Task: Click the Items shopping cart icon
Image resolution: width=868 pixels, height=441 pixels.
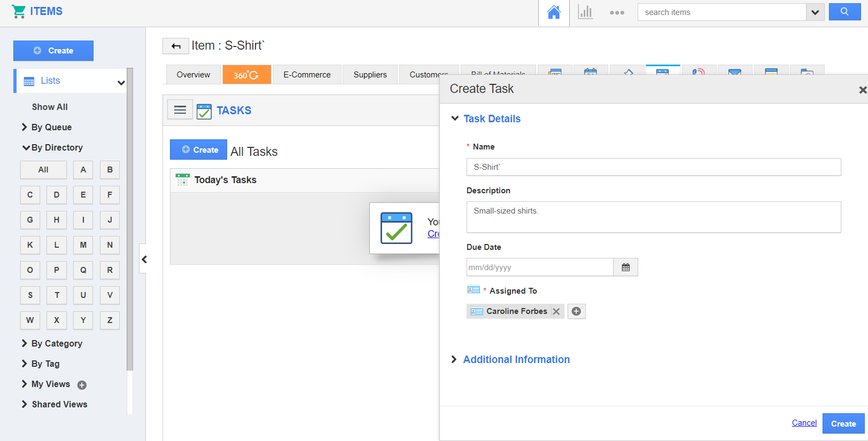Action: (x=19, y=11)
